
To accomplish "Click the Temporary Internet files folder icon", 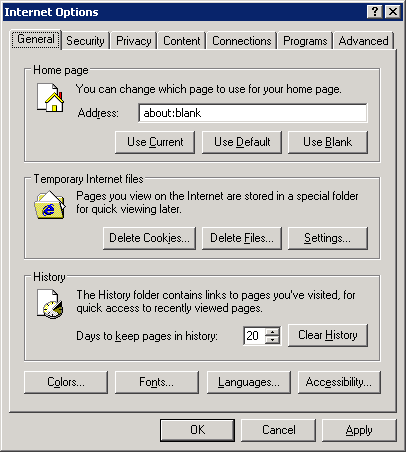I will 50,205.
